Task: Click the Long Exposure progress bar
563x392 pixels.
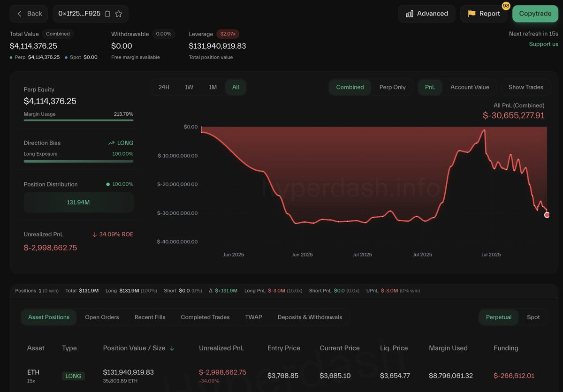Action: [78, 161]
